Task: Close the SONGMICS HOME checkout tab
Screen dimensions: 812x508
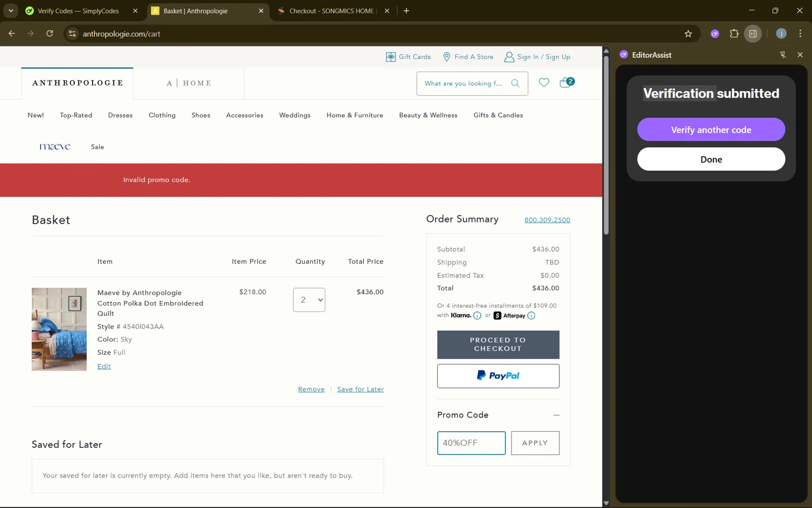Action: [x=387, y=11]
